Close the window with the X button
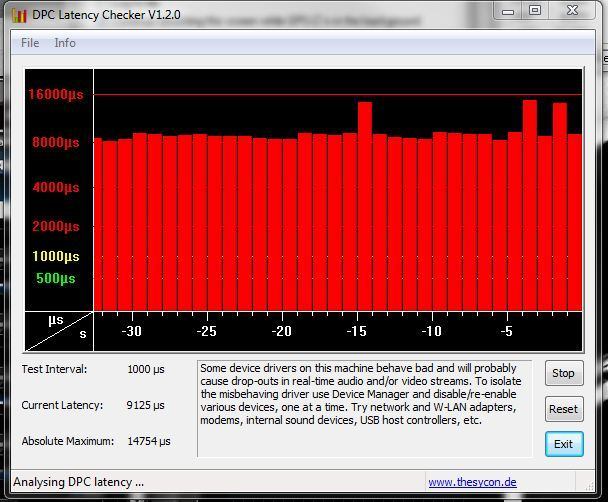This screenshot has height=502, width=608. coord(572,10)
